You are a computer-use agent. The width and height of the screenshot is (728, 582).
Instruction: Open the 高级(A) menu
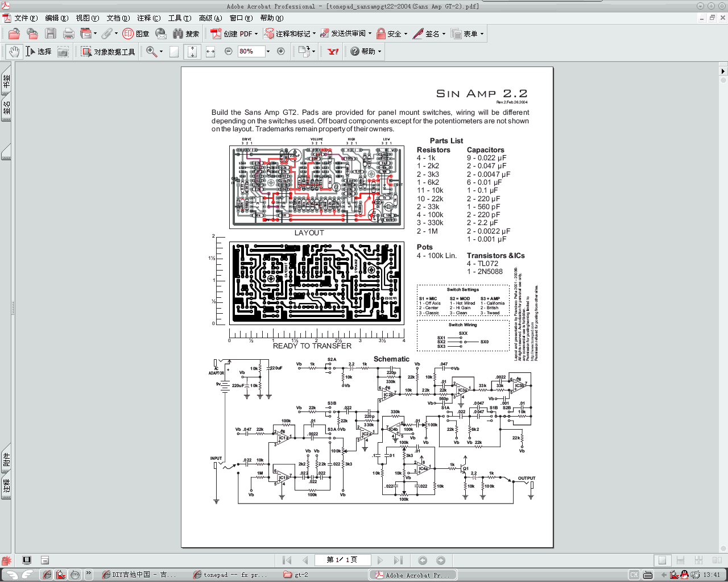[210, 18]
